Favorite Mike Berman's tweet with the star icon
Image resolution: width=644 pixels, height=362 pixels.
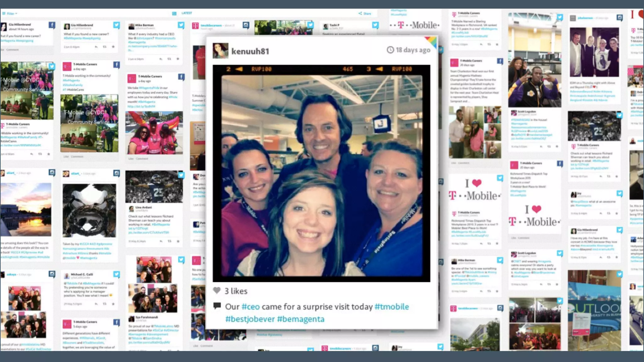pyautogui.click(x=178, y=59)
